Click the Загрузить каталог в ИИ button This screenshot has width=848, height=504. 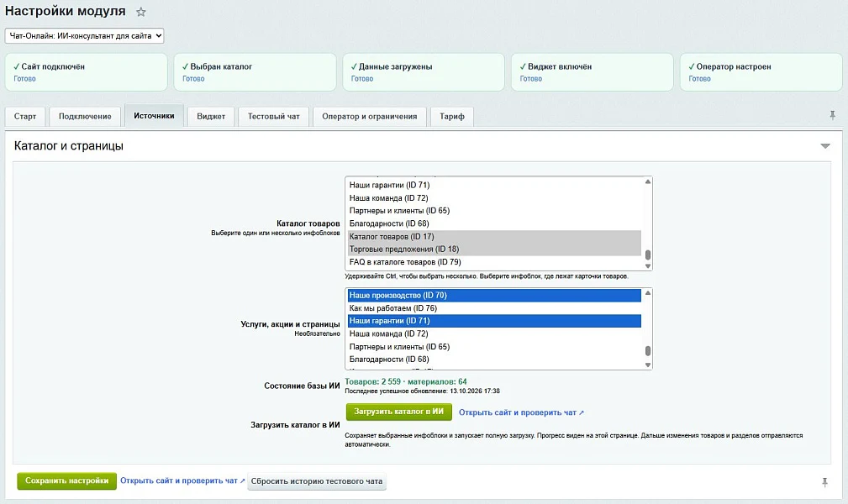click(398, 412)
